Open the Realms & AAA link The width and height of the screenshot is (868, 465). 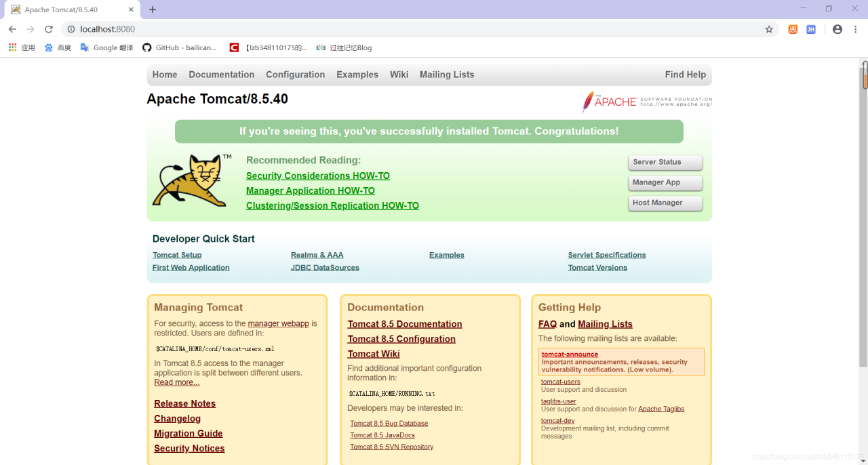317,255
